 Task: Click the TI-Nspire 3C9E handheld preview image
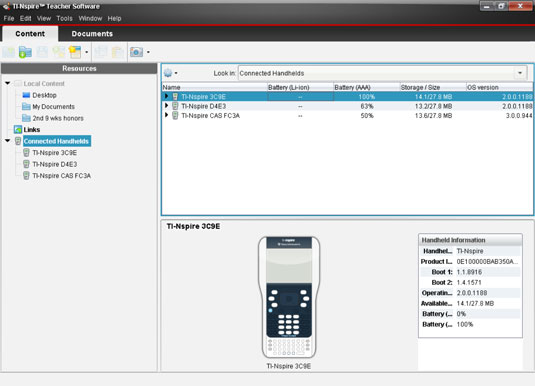(x=289, y=297)
